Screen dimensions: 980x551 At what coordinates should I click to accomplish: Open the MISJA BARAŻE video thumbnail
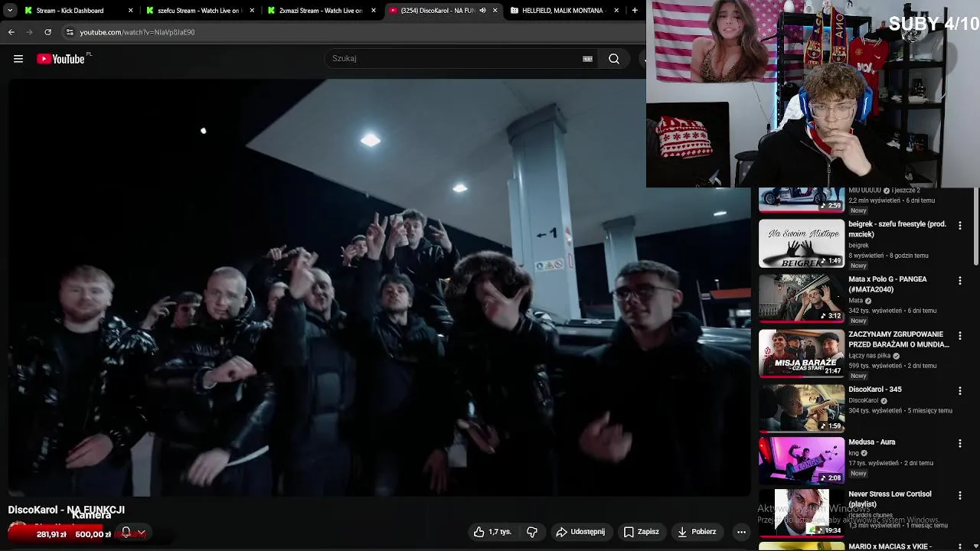click(x=802, y=354)
